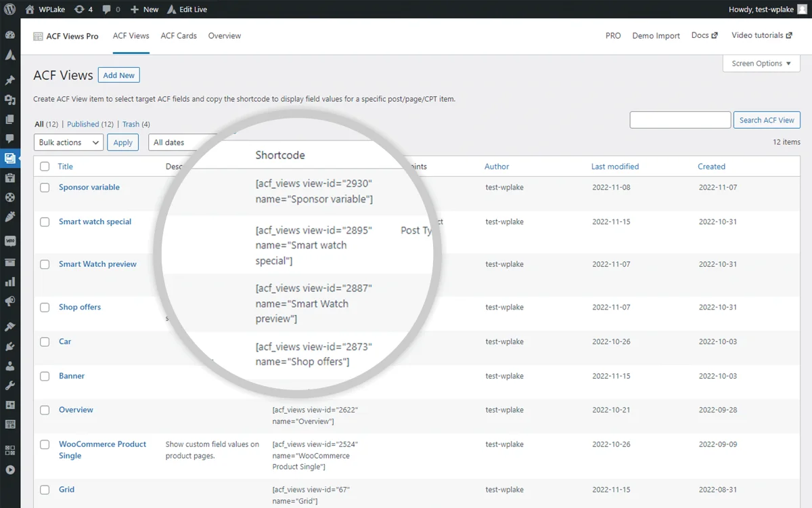The image size is (812, 508).
Task: Visit the WPLake site from the admin bar
Action: tap(45, 9)
